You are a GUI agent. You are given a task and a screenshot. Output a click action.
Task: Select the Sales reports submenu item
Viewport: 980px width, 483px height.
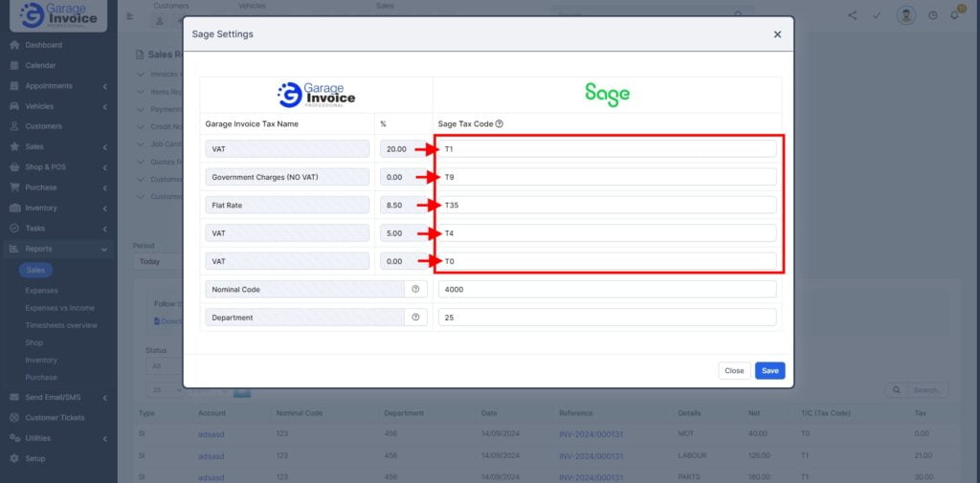tap(35, 270)
